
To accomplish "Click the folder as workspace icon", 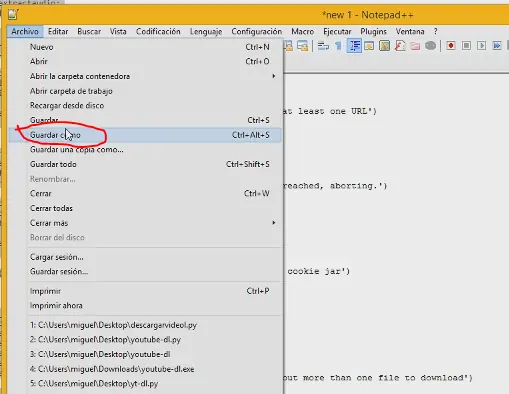I will tap(415, 46).
